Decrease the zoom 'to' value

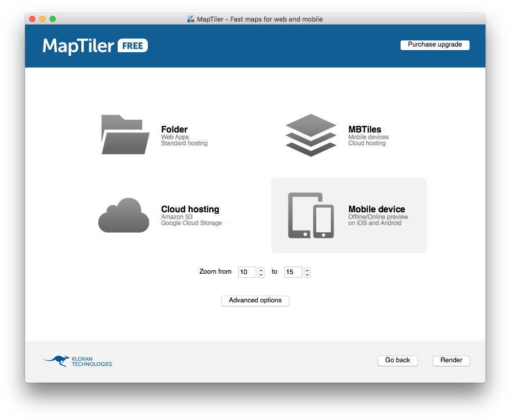coord(307,275)
